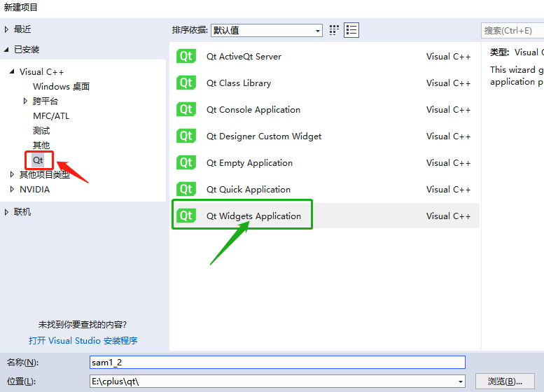The image size is (544, 392).
Task: Expand the 最近 section
Action: pos(6,29)
